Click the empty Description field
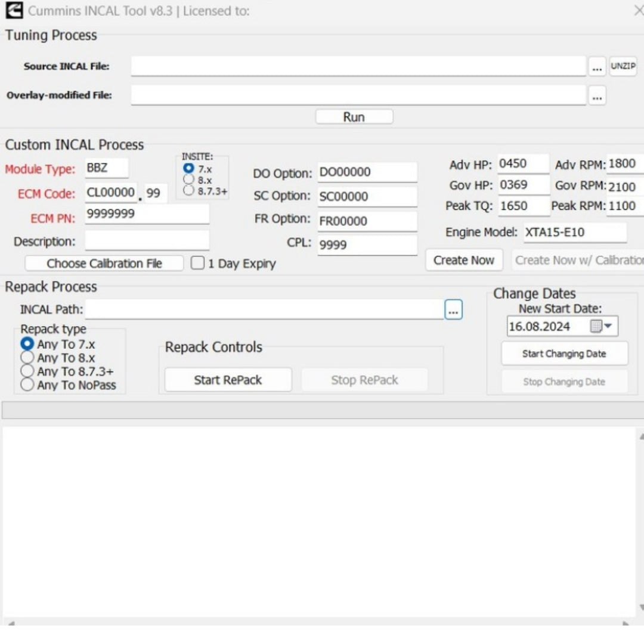This screenshot has width=644, height=644. pyautogui.click(x=147, y=240)
